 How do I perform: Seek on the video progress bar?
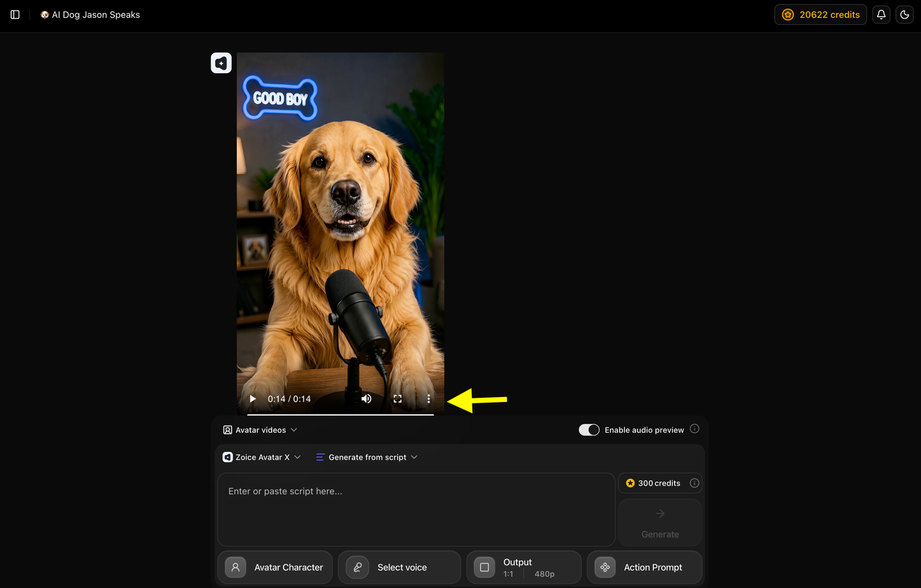(x=341, y=414)
